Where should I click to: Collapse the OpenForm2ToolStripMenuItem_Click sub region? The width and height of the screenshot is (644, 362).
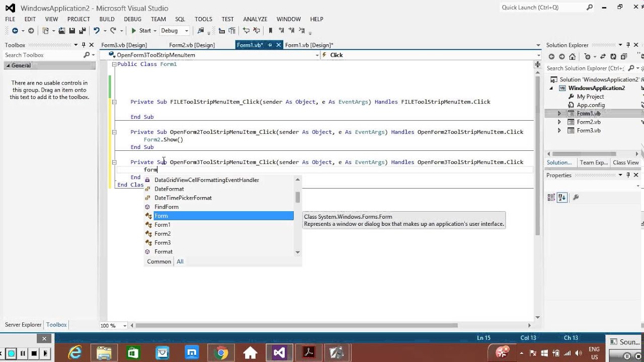114,132
